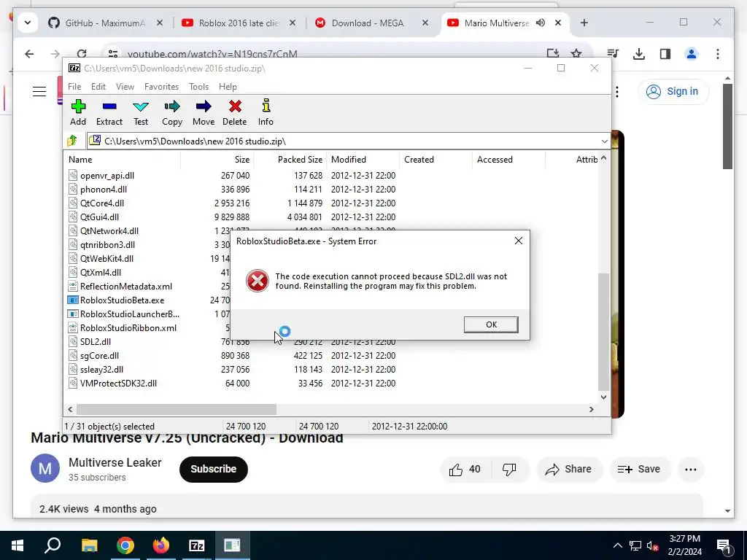Viewport: 747px width, 560px height.
Task: Select RobloxStudioBeta.exe in file list
Action: point(122,300)
